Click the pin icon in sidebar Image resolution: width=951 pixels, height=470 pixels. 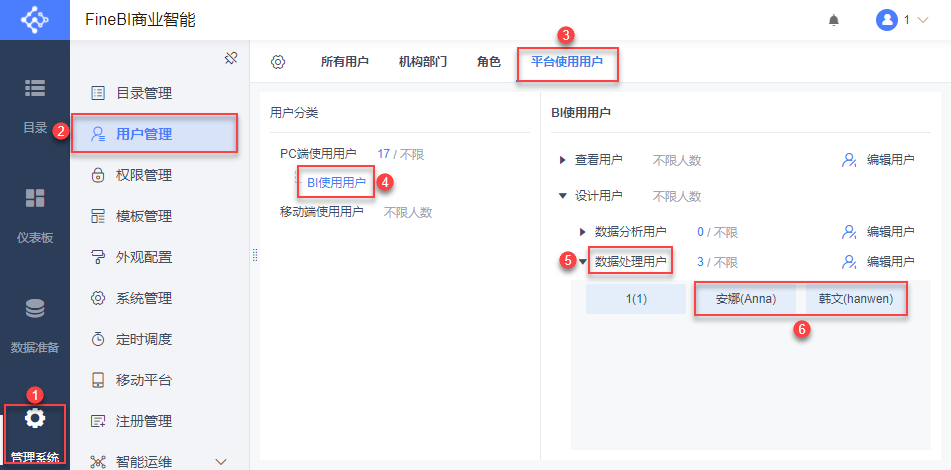pos(230,59)
